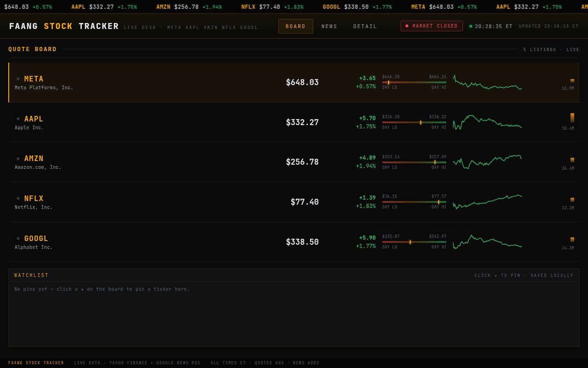View the AMZN sparkline chart

click(487, 162)
